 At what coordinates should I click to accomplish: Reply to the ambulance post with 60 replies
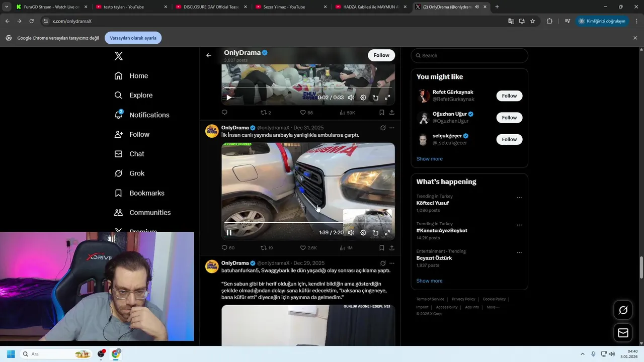228,248
